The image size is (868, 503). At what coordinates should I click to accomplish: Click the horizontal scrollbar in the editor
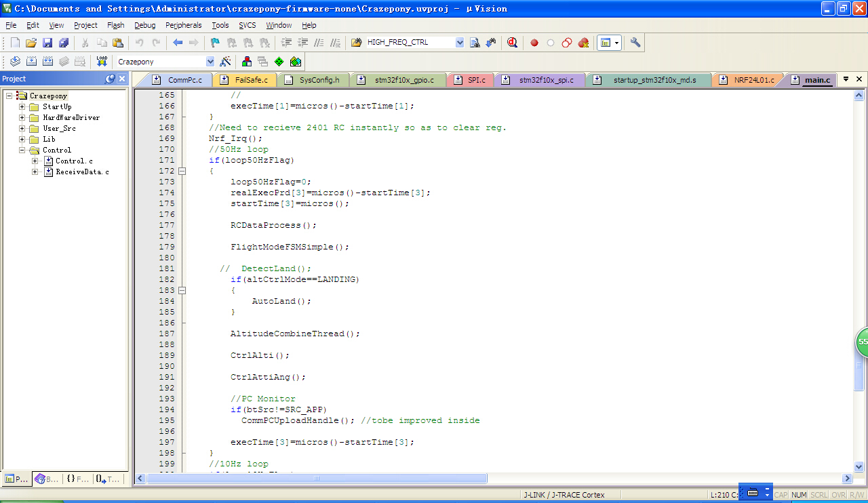pos(317,479)
